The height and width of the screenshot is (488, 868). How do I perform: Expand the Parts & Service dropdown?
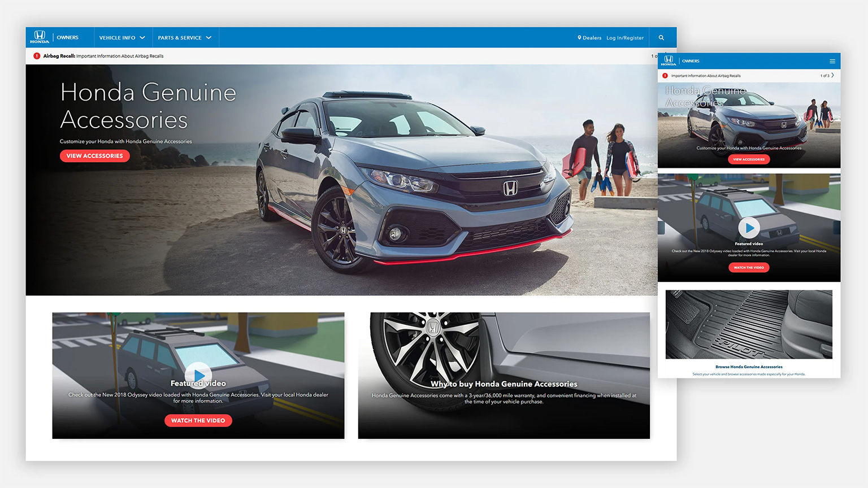(185, 38)
